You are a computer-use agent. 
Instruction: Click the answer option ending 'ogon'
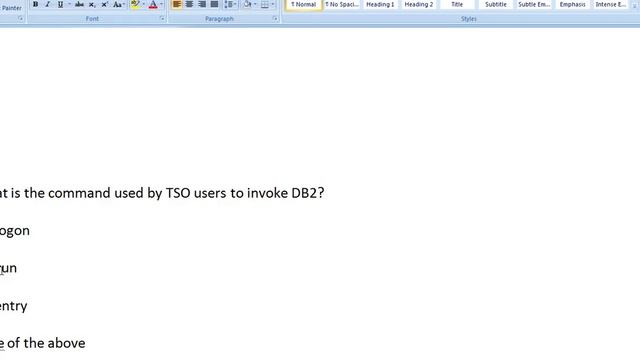[15, 231]
